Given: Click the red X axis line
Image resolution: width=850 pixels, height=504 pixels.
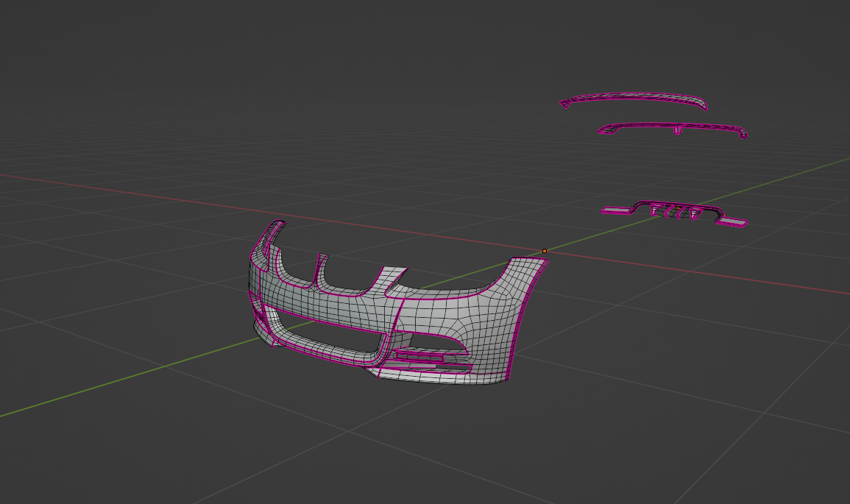Looking at the screenshot, I should [147, 191].
